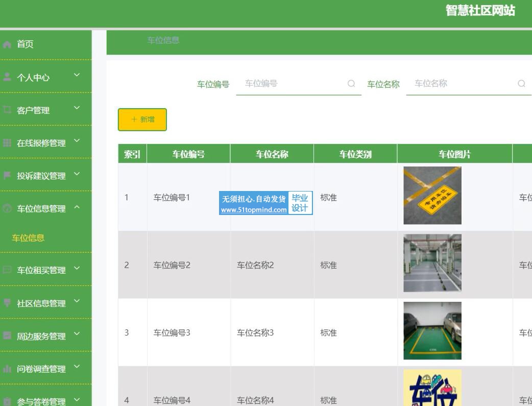
Task: Open the 社区信息管理 sidebar menu
Action: 46,302
